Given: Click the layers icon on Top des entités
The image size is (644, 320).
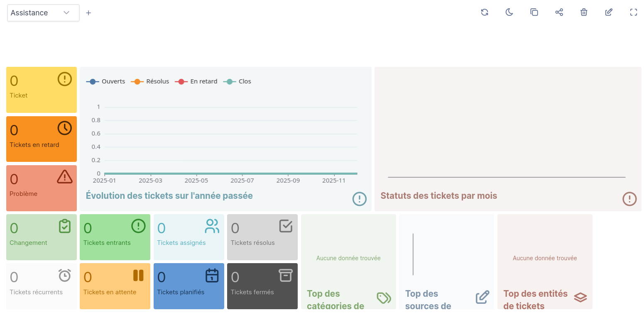Looking at the screenshot, I should click(x=580, y=297).
